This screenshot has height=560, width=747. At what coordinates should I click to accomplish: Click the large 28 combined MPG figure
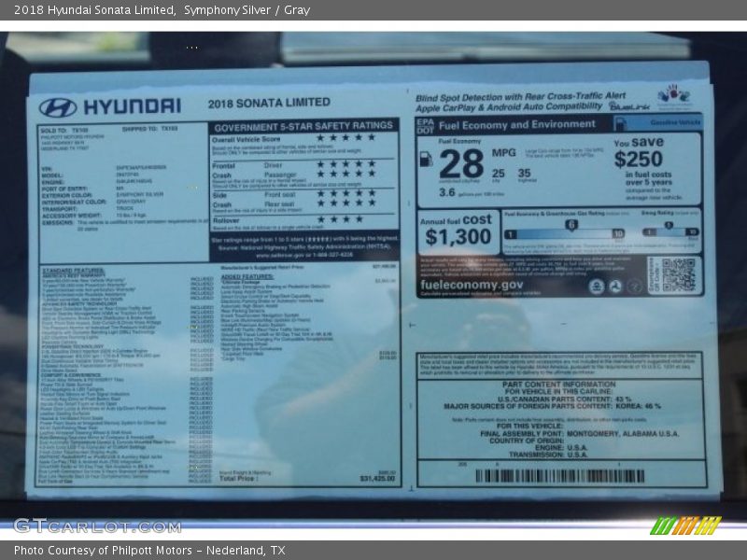click(x=461, y=163)
